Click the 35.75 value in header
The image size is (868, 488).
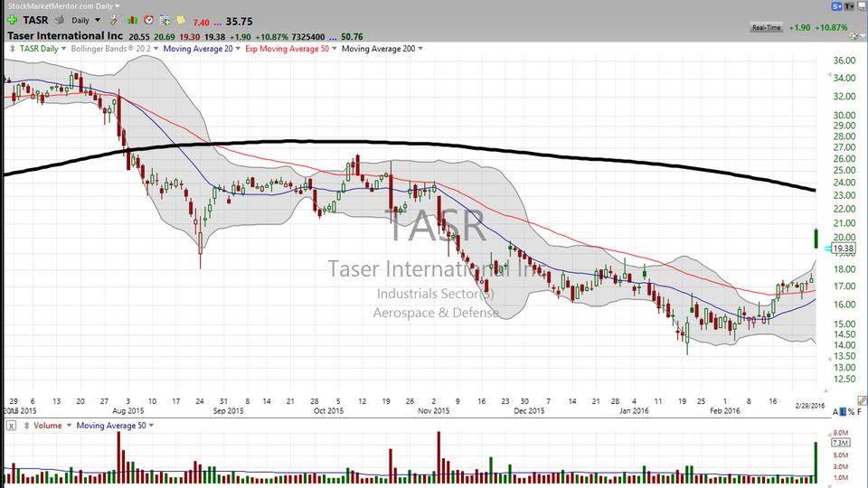pyautogui.click(x=239, y=22)
